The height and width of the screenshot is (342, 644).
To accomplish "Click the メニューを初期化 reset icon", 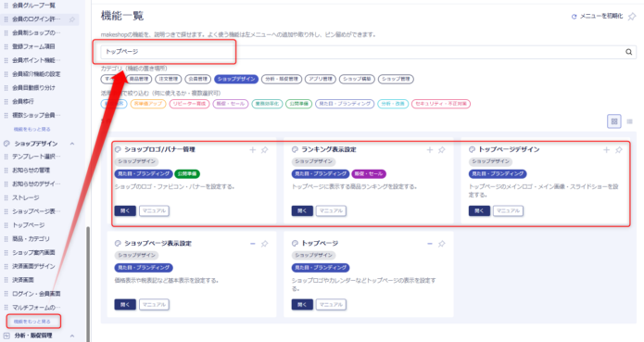I will (574, 17).
